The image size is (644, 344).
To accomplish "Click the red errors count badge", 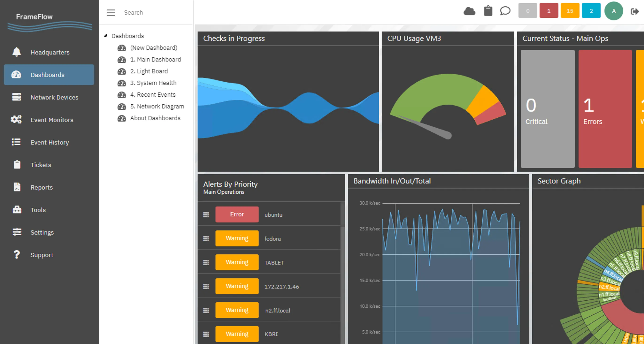I will tap(549, 11).
